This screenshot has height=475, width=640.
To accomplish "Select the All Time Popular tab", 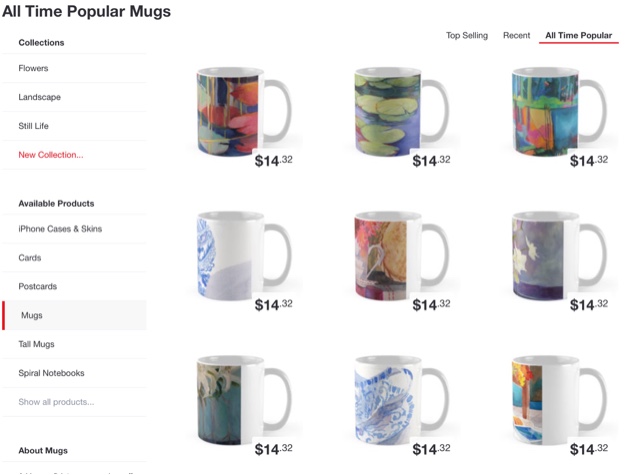I will pos(578,36).
